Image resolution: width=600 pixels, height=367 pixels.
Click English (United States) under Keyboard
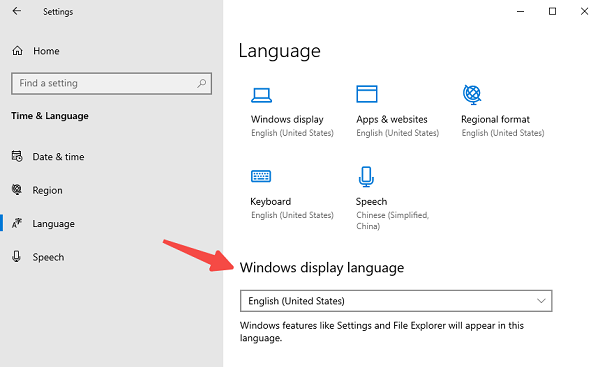click(x=292, y=215)
